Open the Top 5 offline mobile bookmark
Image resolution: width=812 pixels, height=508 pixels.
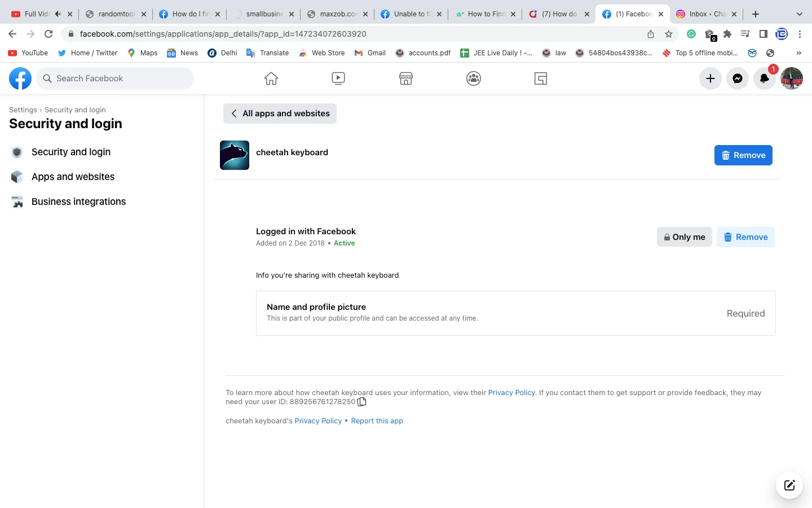pos(700,53)
